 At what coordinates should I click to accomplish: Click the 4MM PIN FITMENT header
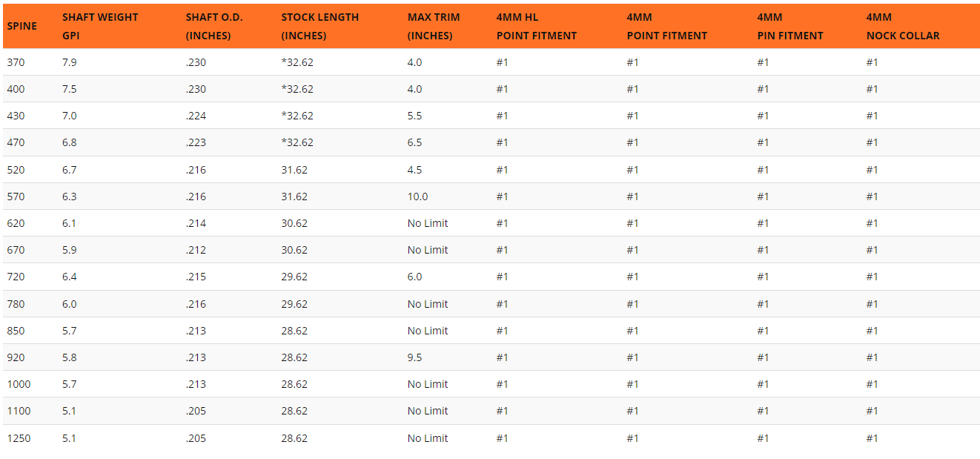tap(790, 26)
